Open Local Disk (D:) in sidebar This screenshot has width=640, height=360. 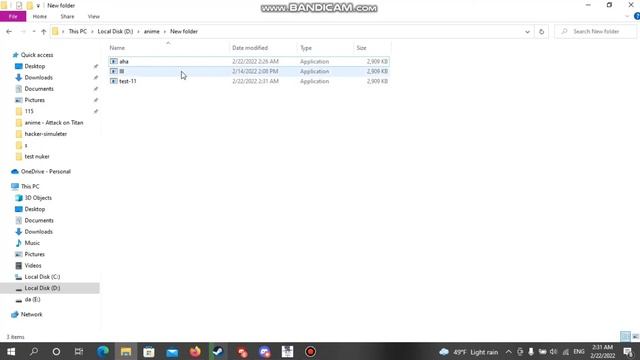click(x=42, y=288)
